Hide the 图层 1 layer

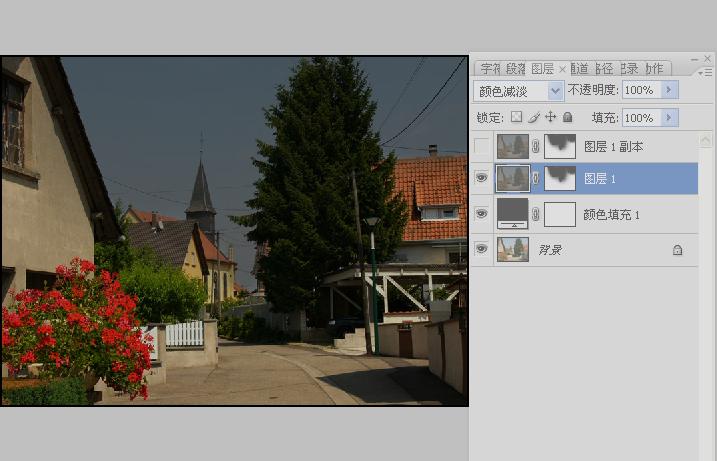[482, 178]
